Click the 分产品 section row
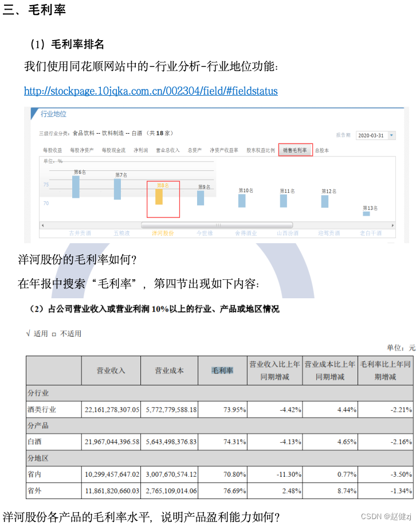The height and width of the screenshot is (526, 420). pyautogui.click(x=219, y=426)
